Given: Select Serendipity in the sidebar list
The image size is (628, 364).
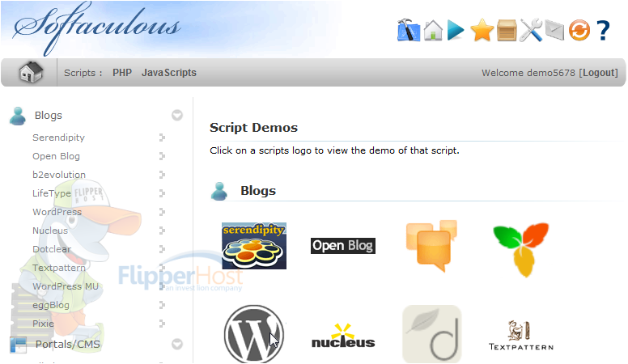Looking at the screenshot, I should 58,138.
